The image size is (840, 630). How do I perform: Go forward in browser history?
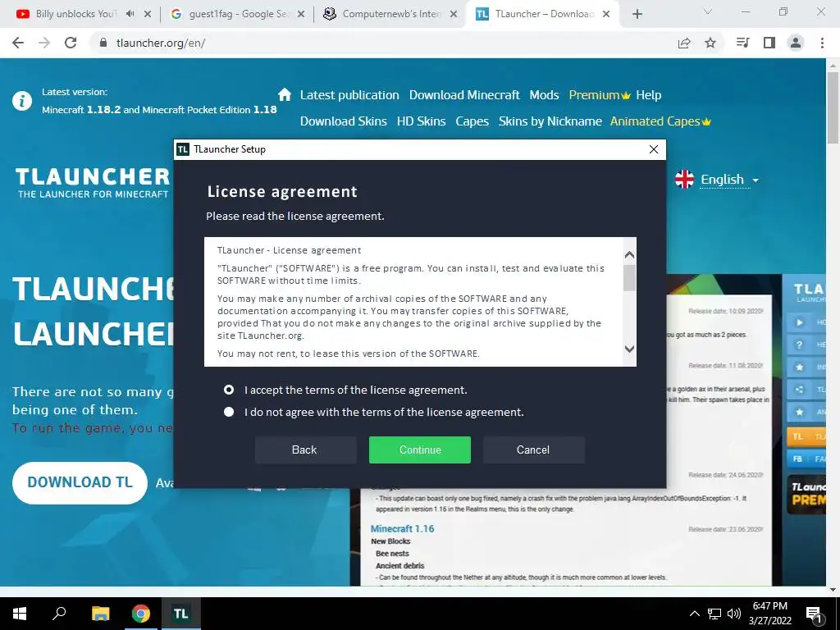point(44,43)
